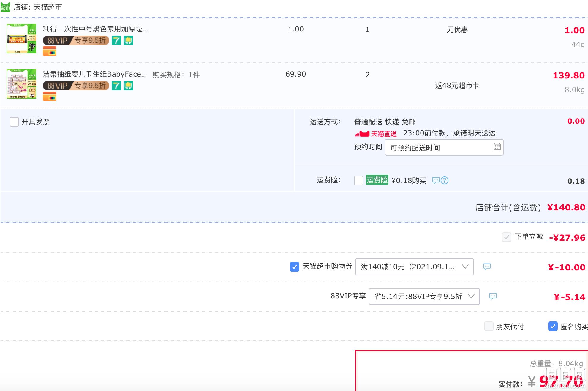Click the ¥-5.14 88VIP discount amount
Image resolution: width=588 pixels, height=391 pixels.
[x=569, y=297]
